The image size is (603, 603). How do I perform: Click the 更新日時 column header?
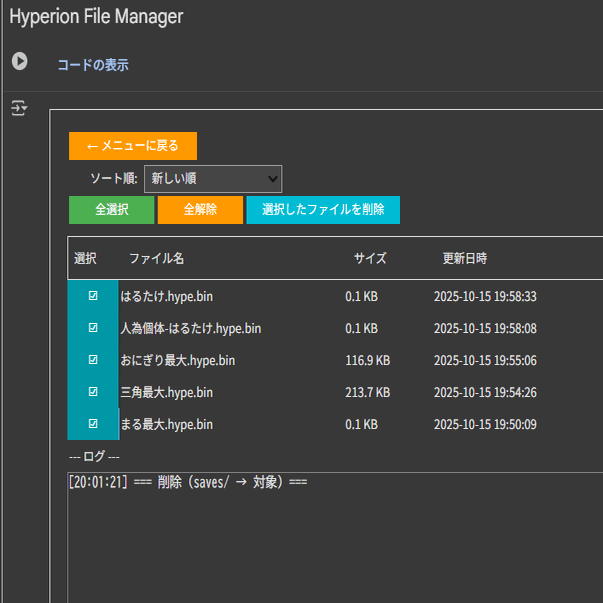coord(465,258)
